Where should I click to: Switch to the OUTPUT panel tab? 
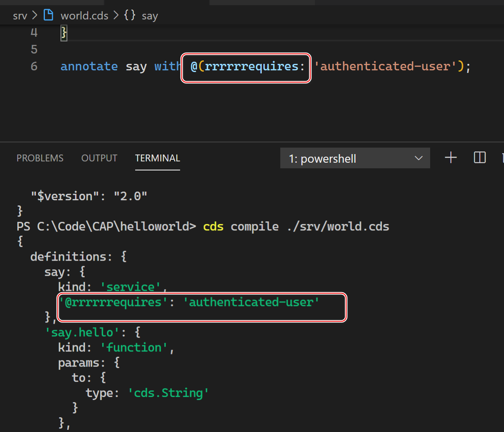point(99,158)
